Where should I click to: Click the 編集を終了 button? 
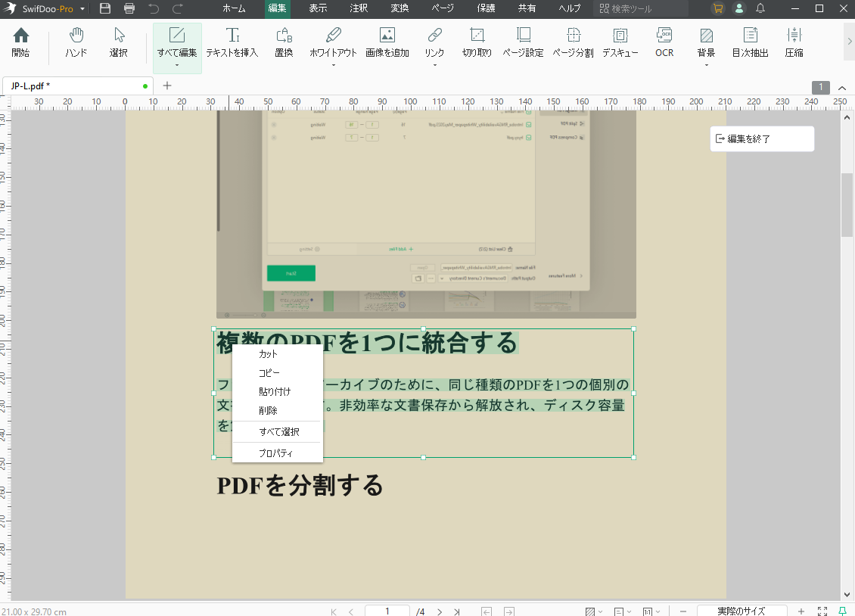click(762, 138)
